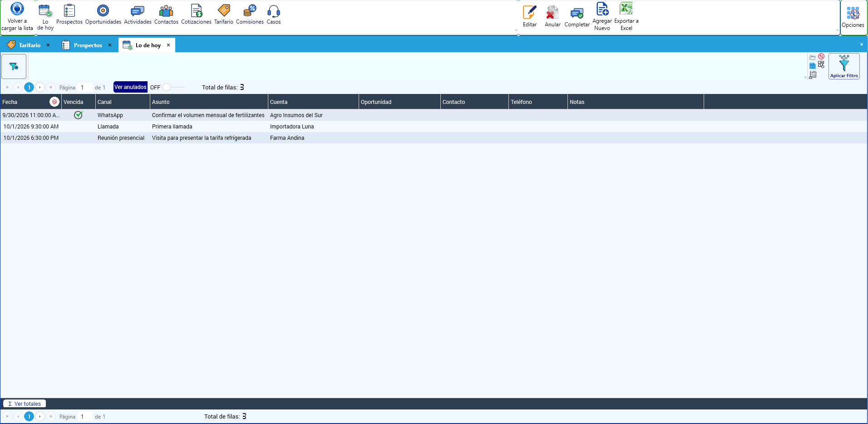The height and width of the screenshot is (424, 868).
Task: Open the Cotizaciones module
Action: tap(196, 15)
